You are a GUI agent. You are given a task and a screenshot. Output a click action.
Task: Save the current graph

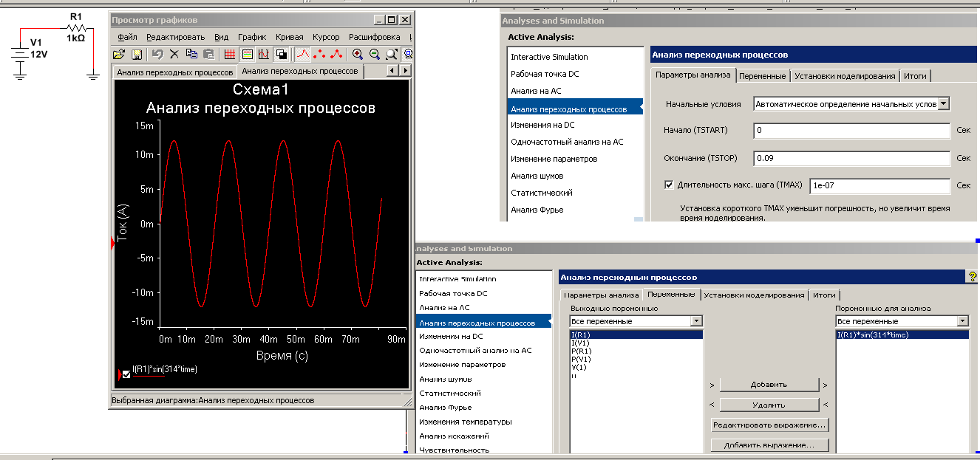[137, 53]
